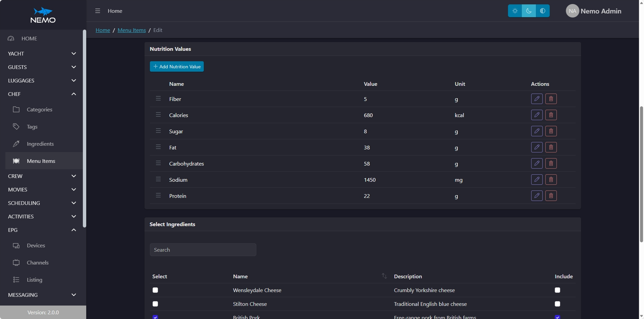Open Menu Items in sidebar
Viewport: 644px width, 319px height.
pyautogui.click(x=44, y=161)
